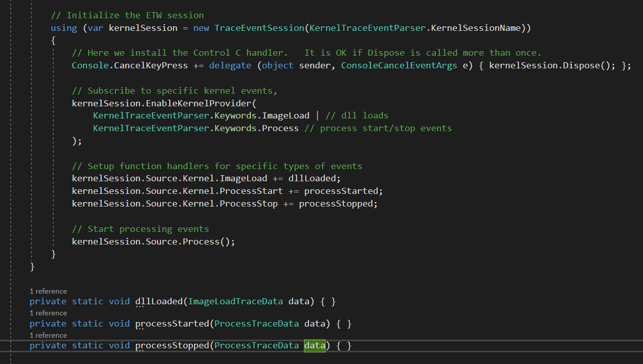Click the dllLoaded method name
The height and width of the screenshot is (364, 643).
(158, 301)
